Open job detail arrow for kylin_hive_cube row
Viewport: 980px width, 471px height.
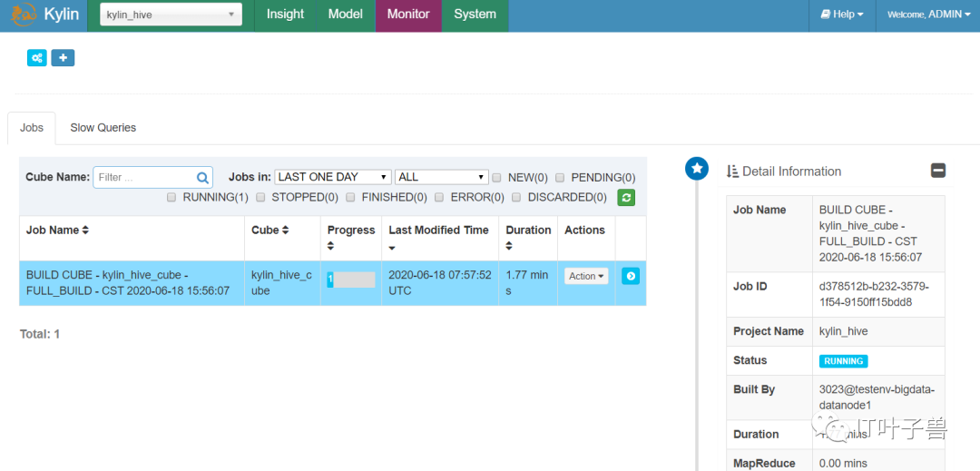(631, 276)
